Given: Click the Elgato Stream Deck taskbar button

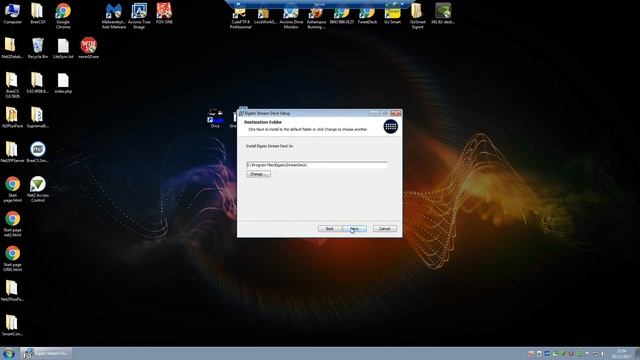Looking at the screenshot, I should click(x=47, y=353).
